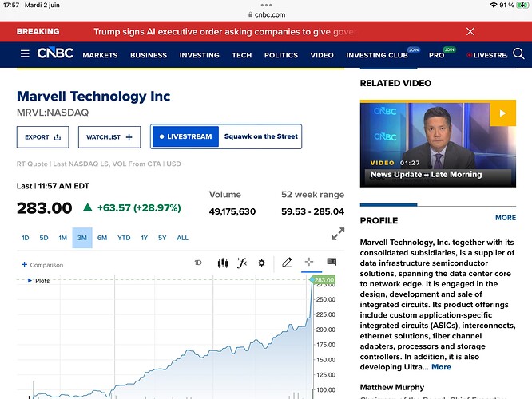Click the Matthew Murphy name
Viewport: 532px width, 399px height.
coord(392,387)
